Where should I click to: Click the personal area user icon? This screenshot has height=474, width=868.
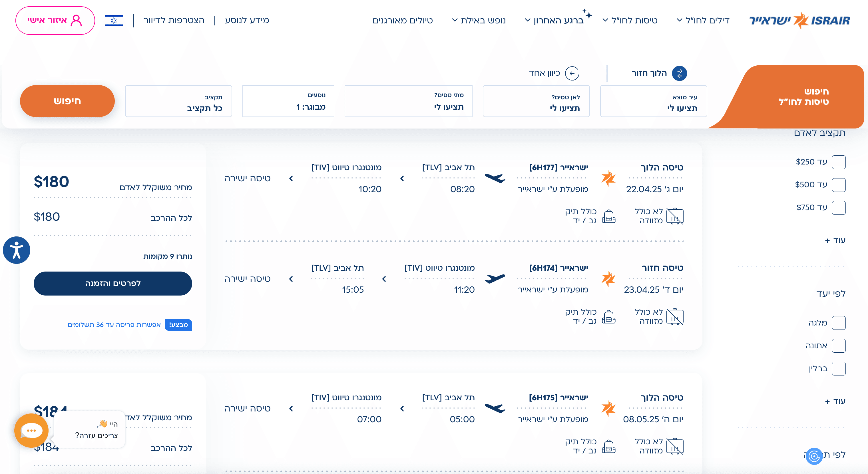coord(77,21)
